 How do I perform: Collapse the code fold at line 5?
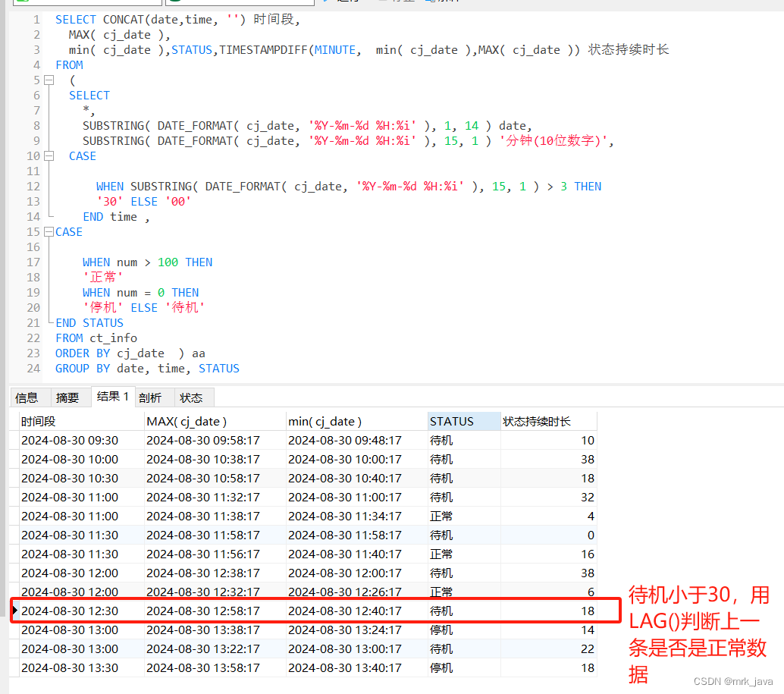click(x=49, y=80)
